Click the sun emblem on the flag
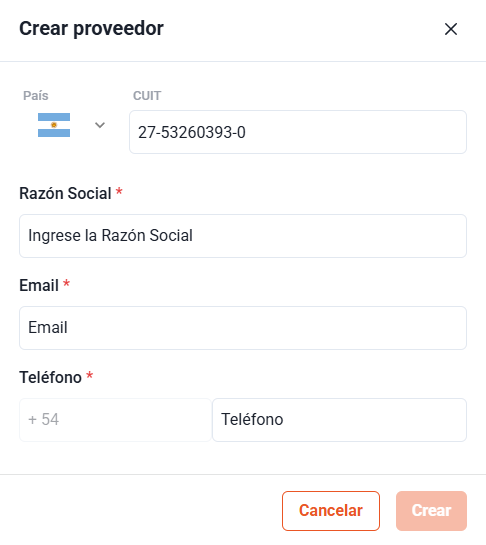This screenshot has height=545, width=486. [x=54, y=125]
